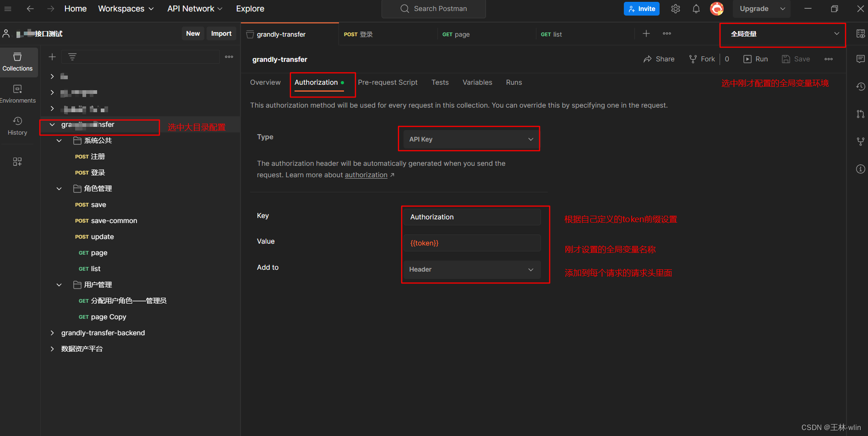
Task: Open the notifications bell icon
Action: pos(696,9)
